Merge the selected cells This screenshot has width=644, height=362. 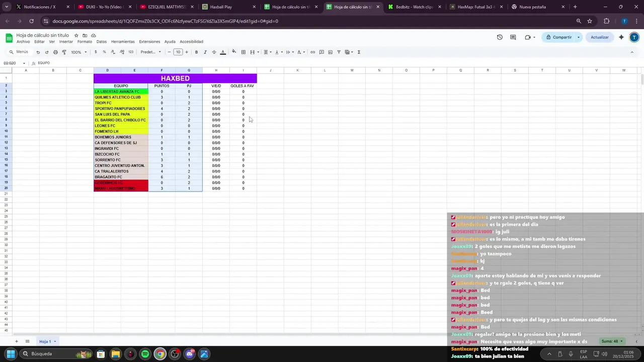pos(252,52)
